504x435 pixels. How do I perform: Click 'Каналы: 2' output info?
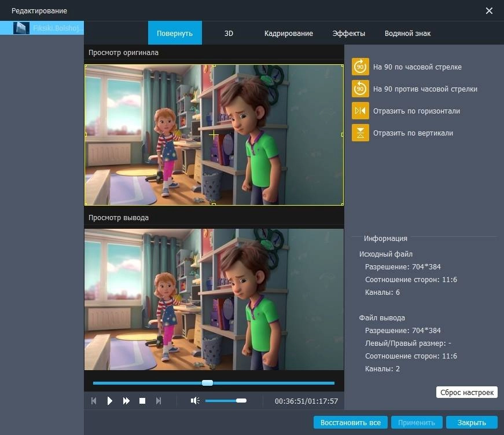[382, 369]
